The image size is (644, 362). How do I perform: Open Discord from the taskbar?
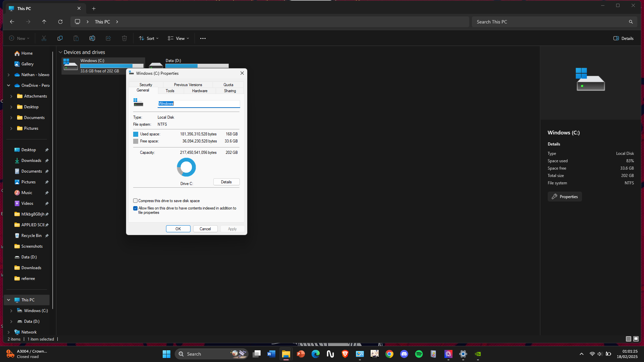(404, 354)
